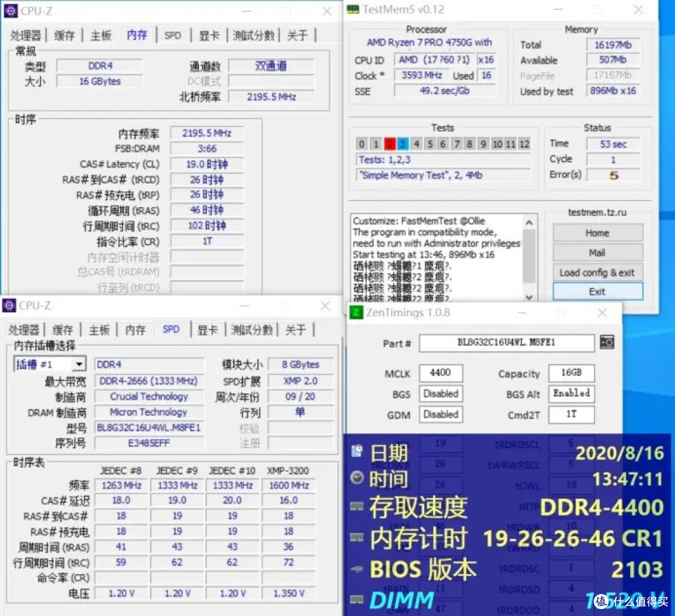675x616 pixels.
Task: Open the DC 模式 dropdown in CPU-Z
Action: (x=272, y=81)
